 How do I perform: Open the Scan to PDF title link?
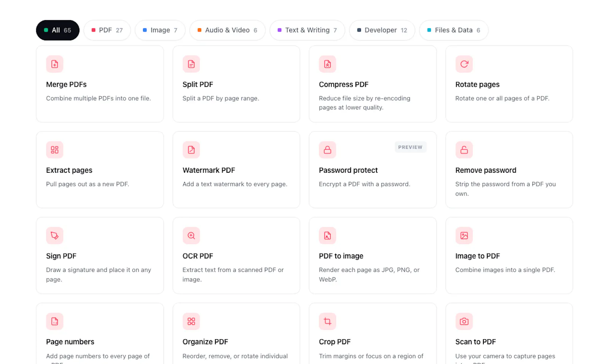tap(475, 342)
